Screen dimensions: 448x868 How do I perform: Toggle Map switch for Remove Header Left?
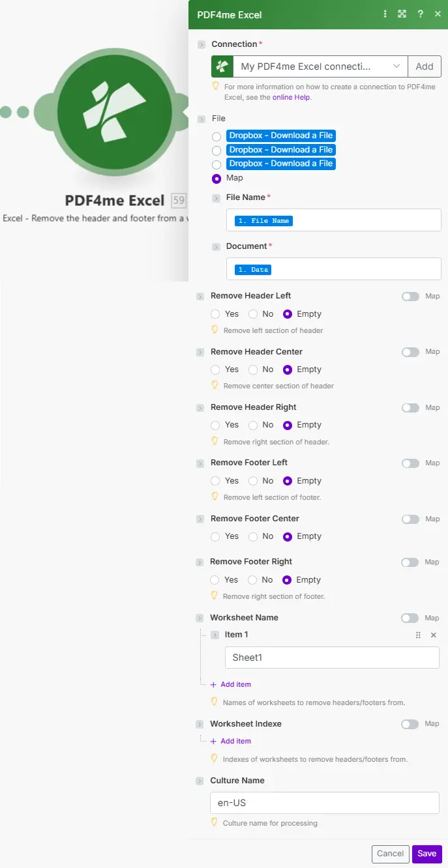tap(410, 297)
